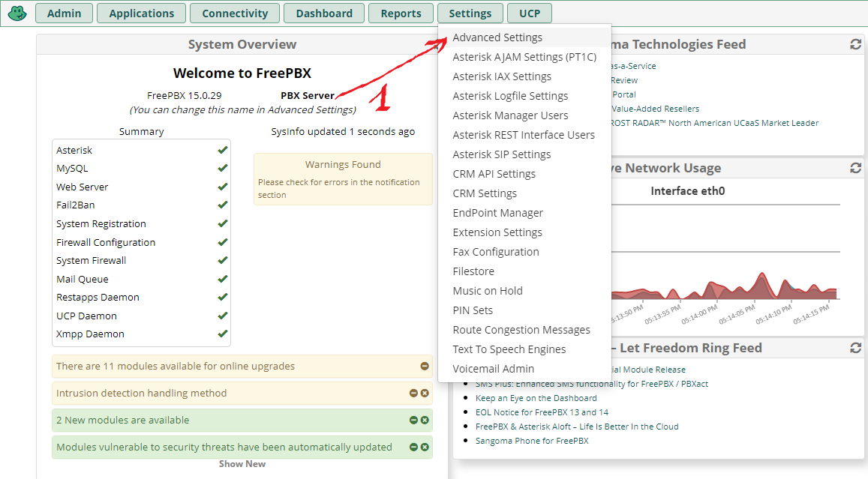Click the Show New link
868x479 pixels.
click(x=242, y=464)
